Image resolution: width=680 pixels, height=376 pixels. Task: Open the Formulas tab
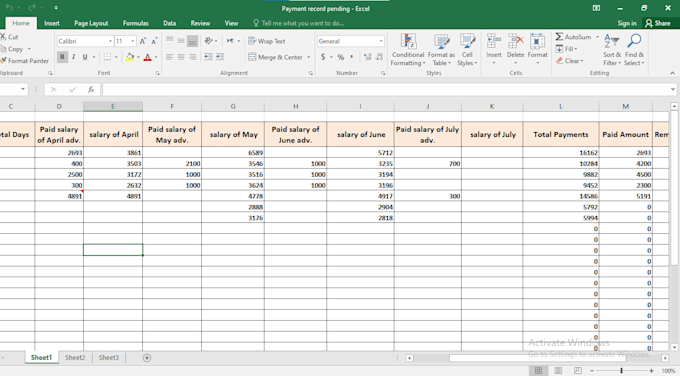coord(135,23)
